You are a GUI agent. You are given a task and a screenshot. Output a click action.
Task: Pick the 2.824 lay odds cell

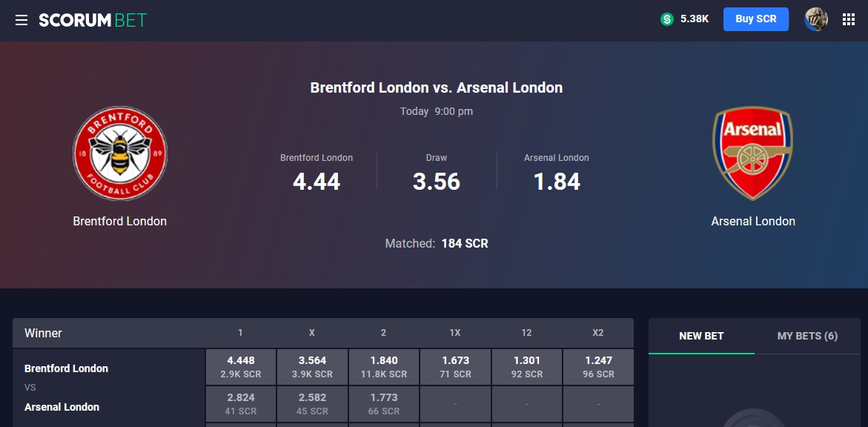pyautogui.click(x=241, y=404)
